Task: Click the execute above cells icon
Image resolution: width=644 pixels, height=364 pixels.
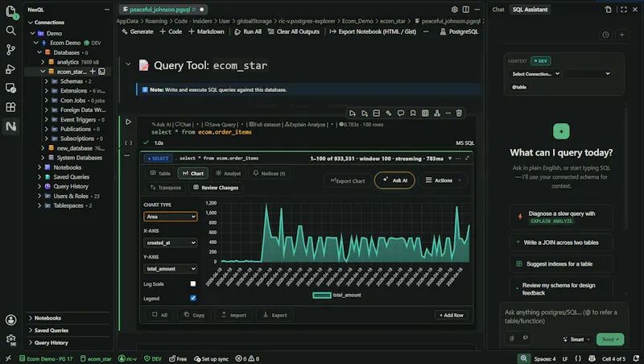Action: coord(353,113)
